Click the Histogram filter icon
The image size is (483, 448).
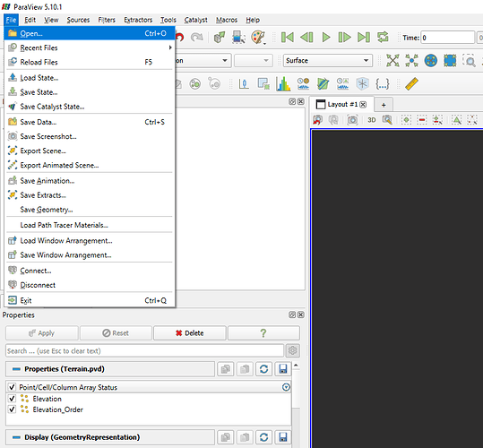coord(283,83)
